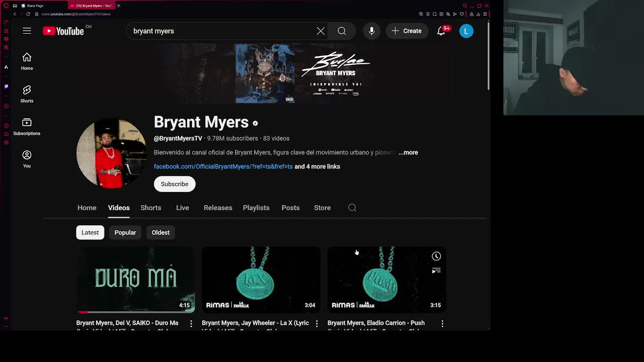
Task: Bookmark page with the heart icon
Action: [462, 14]
